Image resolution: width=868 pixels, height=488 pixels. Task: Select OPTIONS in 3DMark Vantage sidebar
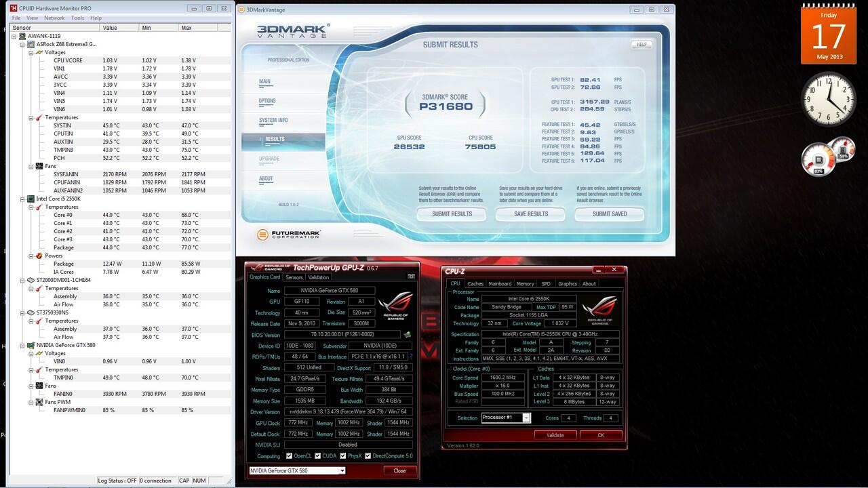[267, 101]
